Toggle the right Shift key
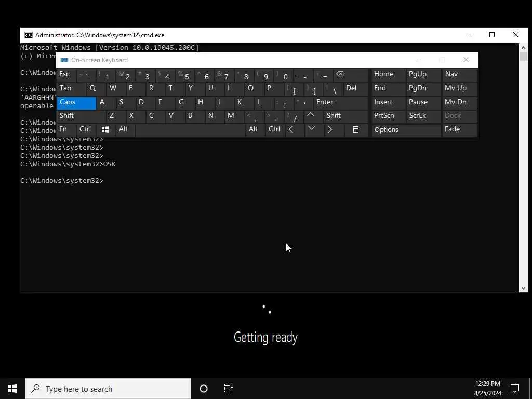This screenshot has height=399, width=532. click(x=345, y=116)
